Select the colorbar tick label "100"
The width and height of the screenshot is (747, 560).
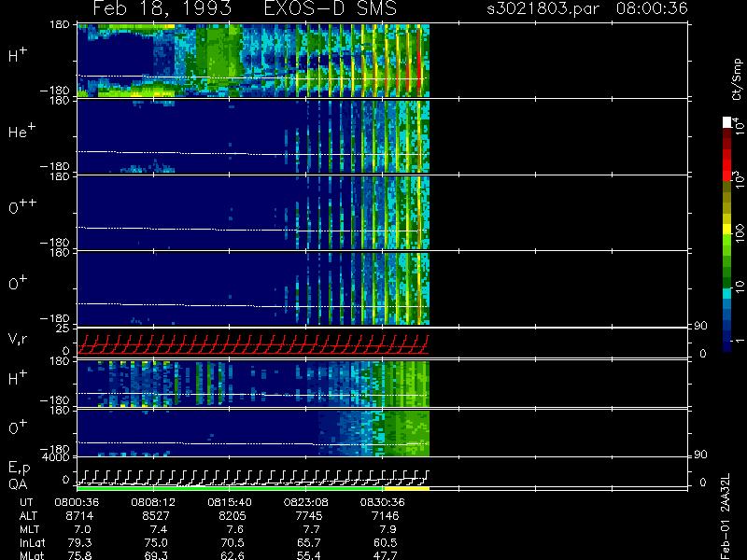point(739,233)
